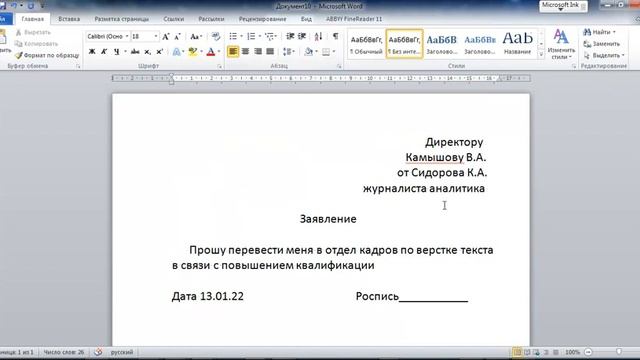Image resolution: width=640 pixels, height=360 pixels.
Task: Increase paragraph indent
Action: [302, 37]
